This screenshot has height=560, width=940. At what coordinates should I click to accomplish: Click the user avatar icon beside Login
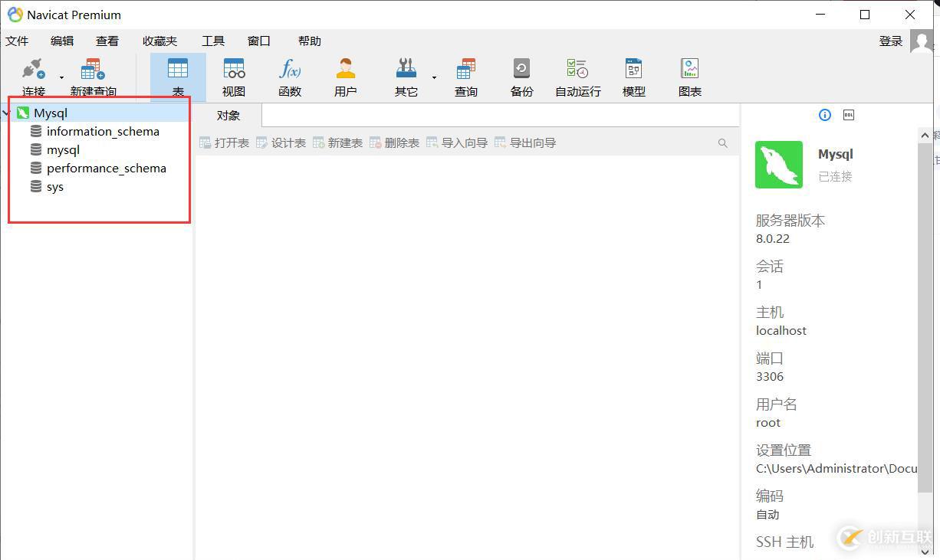[922, 41]
